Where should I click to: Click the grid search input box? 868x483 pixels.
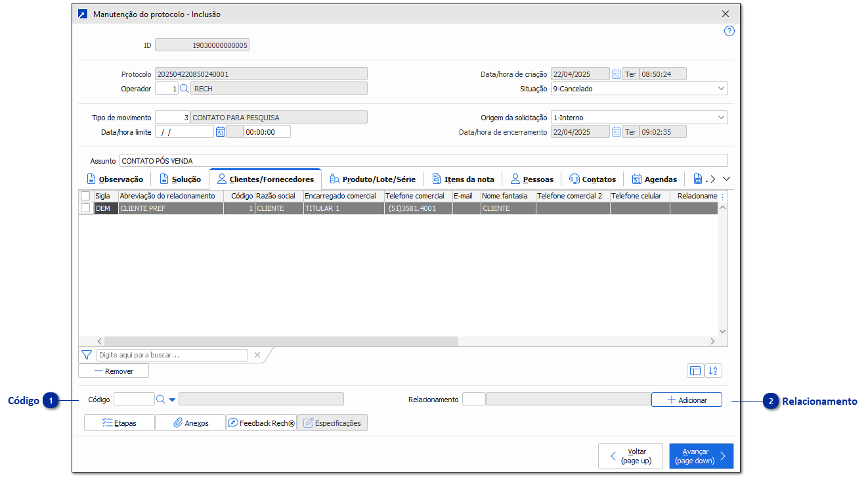(172, 355)
